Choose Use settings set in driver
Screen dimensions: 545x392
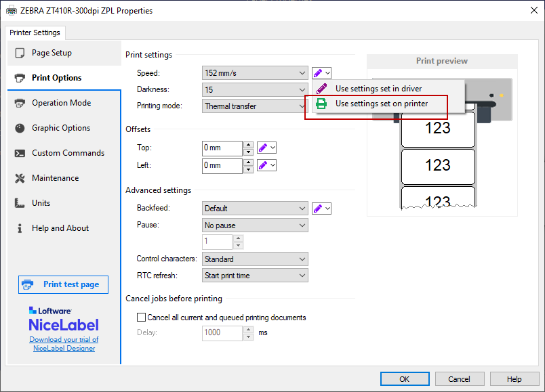click(x=378, y=89)
